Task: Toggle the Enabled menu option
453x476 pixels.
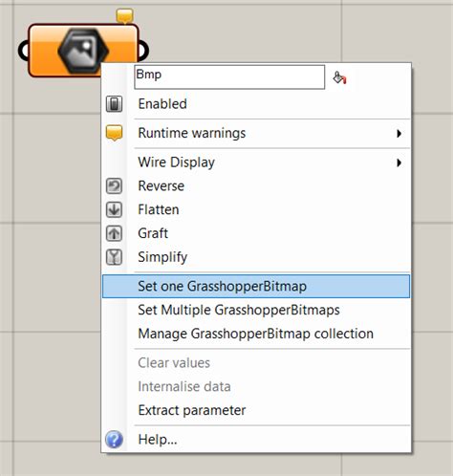Action: 162,104
